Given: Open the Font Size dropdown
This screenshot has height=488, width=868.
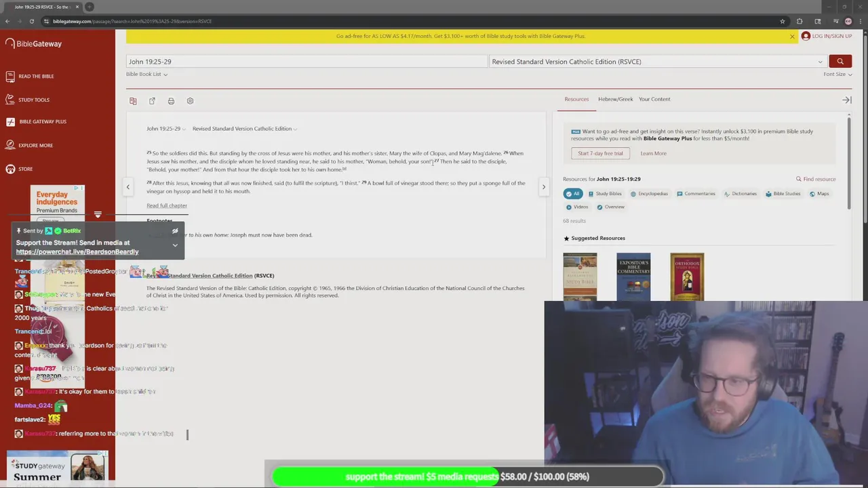Looking at the screenshot, I should coord(837,74).
